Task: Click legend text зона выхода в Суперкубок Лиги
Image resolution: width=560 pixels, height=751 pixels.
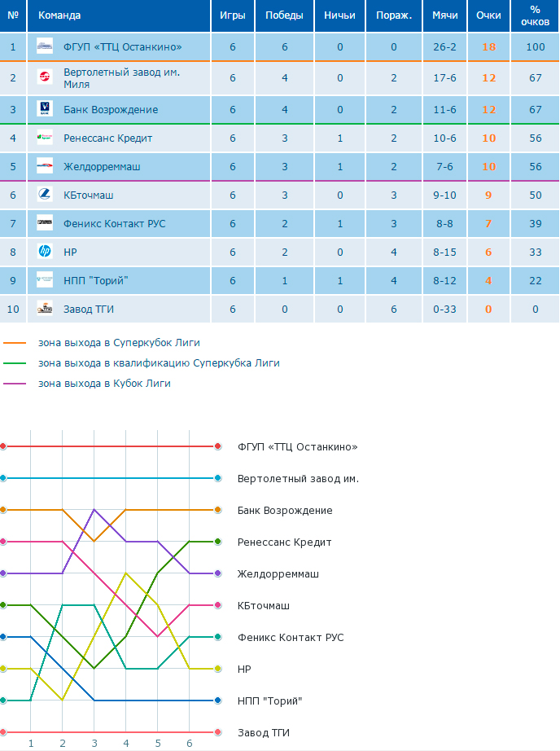Action: pos(119,343)
